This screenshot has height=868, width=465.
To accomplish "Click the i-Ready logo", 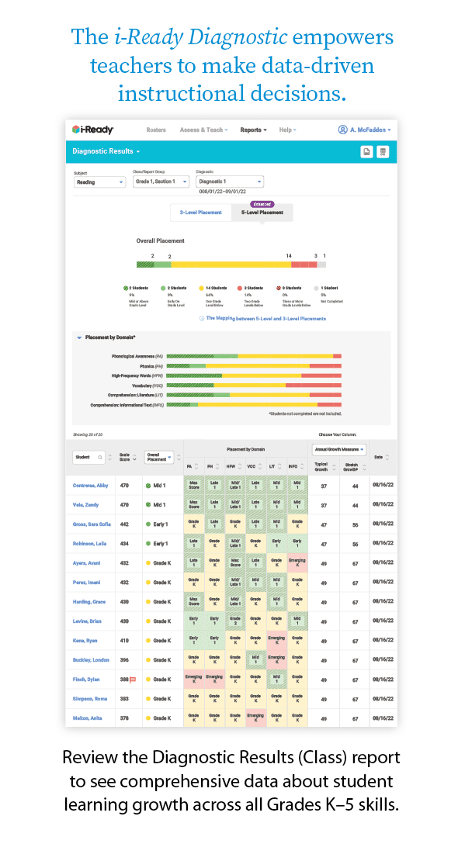I will pyautogui.click(x=92, y=130).
